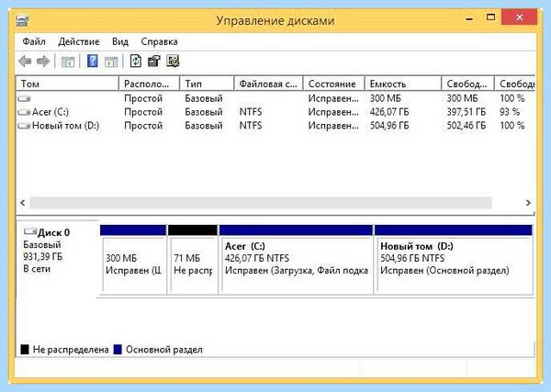Click the Диск 0 label
Viewport: 551px width, 392px height.
pos(54,232)
